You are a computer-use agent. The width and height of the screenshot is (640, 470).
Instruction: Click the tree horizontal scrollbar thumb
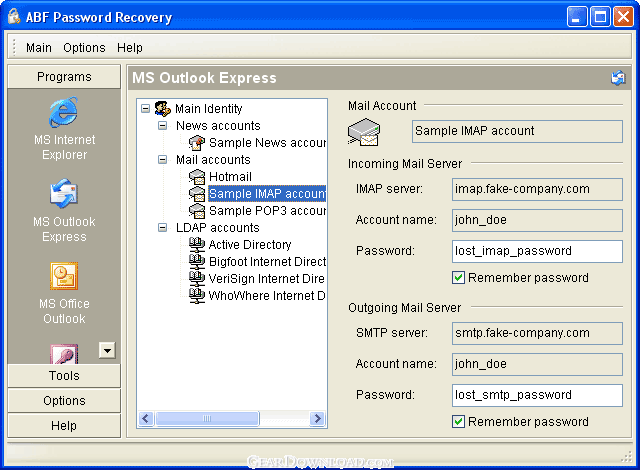(207, 418)
